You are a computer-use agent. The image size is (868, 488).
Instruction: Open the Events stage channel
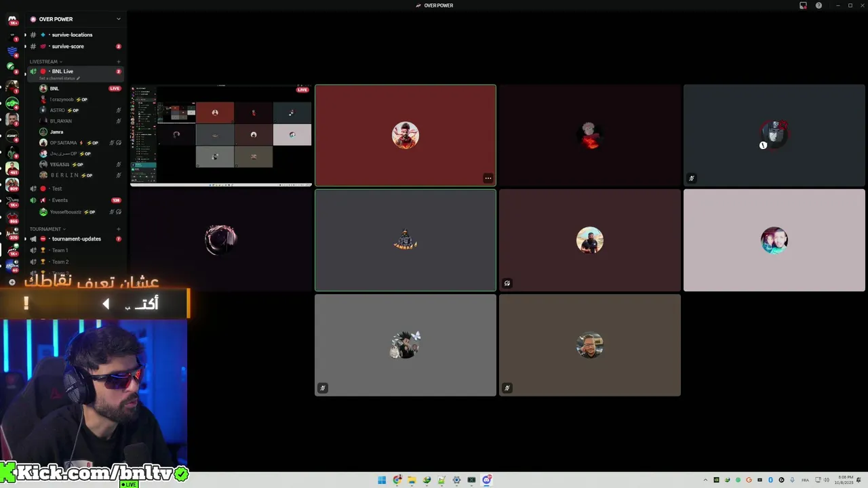[60, 200]
